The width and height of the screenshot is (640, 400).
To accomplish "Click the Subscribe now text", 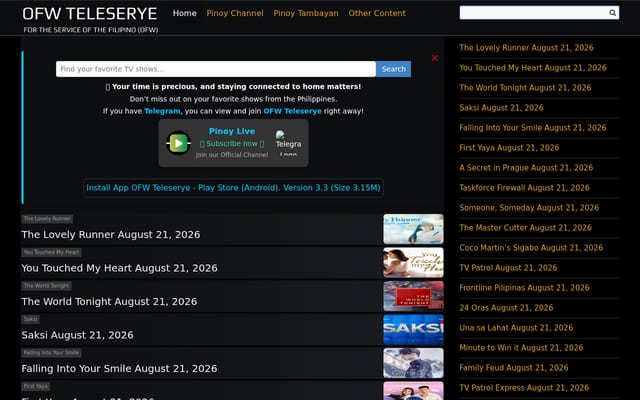I will [232, 144].
